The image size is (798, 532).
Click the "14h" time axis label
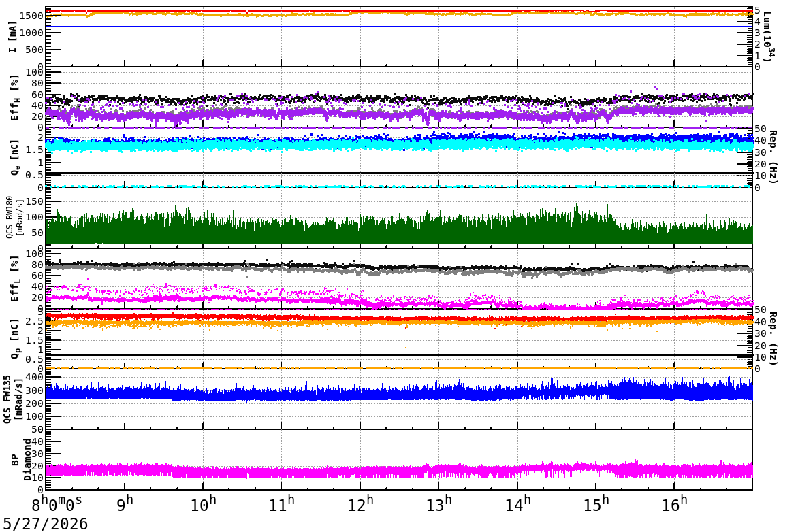click(517, 504)
